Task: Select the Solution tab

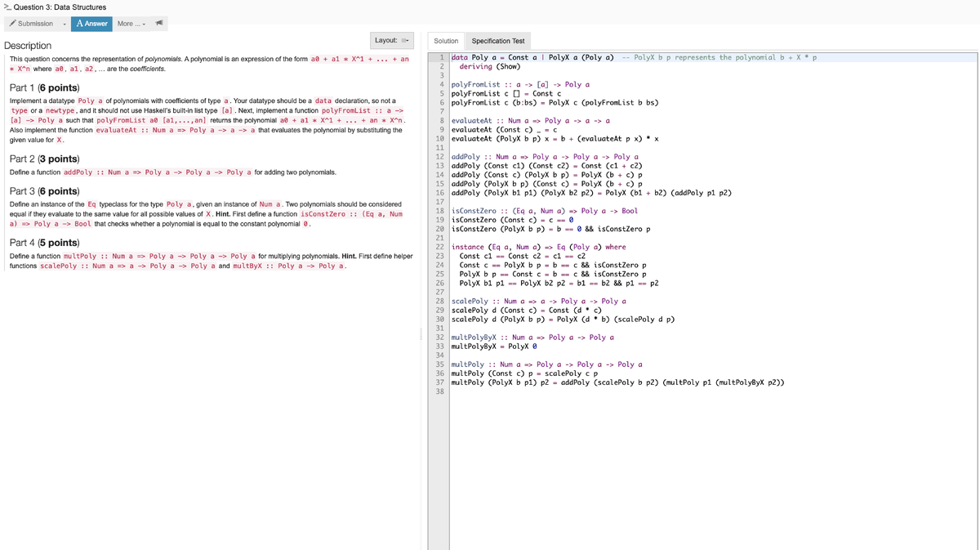Action: pyautogui.click(x=445, y=40)
